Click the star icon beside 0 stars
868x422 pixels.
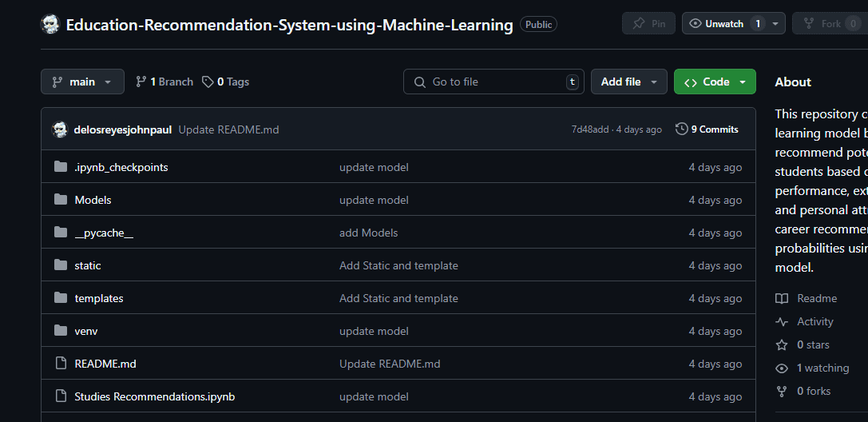(782, 345)
